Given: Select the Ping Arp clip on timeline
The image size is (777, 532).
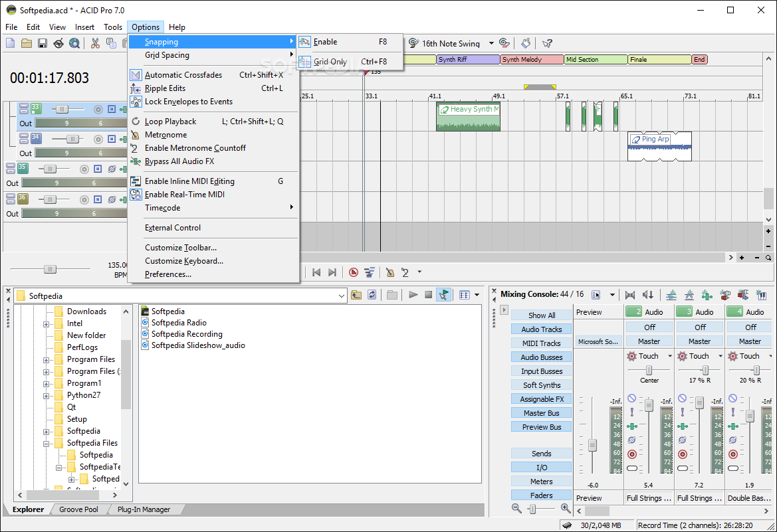Looking at the screenshot, I should click(659, 146).
